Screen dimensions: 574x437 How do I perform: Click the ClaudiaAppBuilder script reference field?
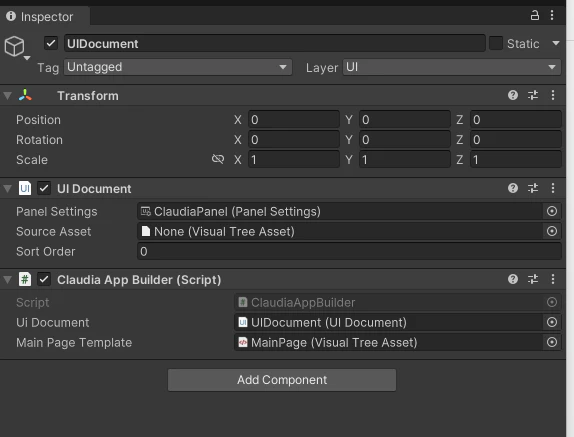pos(388,302)
